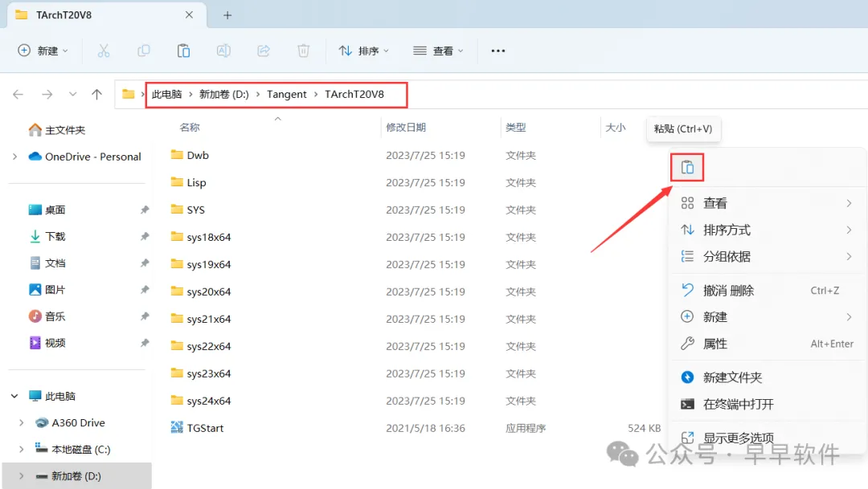Screen dimensions: 868x489
Task: Select the TGStart application file
Action: (197, 428)
